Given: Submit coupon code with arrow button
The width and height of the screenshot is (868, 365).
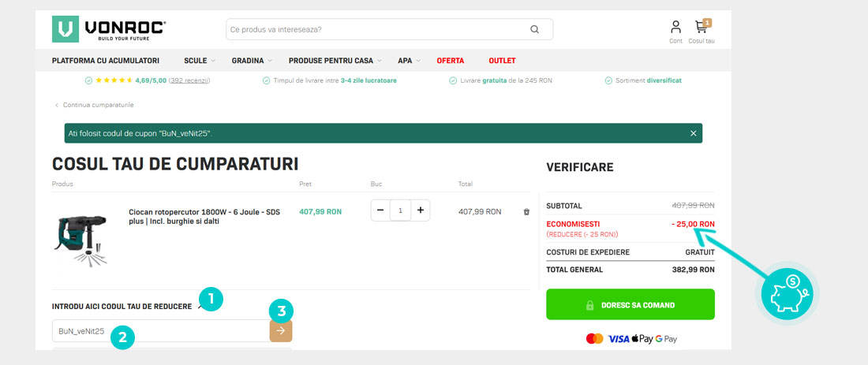Looking at the screenshot, I should click(280, 331).
